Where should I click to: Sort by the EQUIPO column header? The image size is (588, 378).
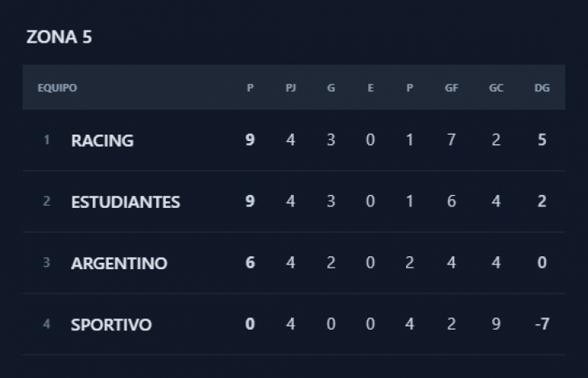[x=57, y=88]
